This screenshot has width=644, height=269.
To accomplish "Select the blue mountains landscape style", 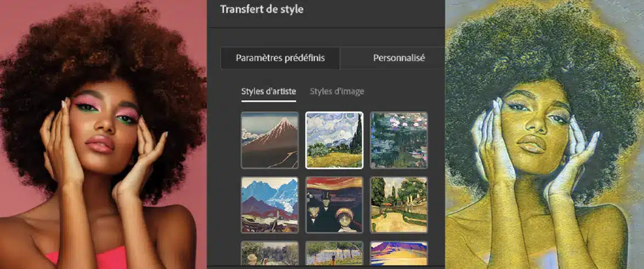I will (x=270, y=204).
